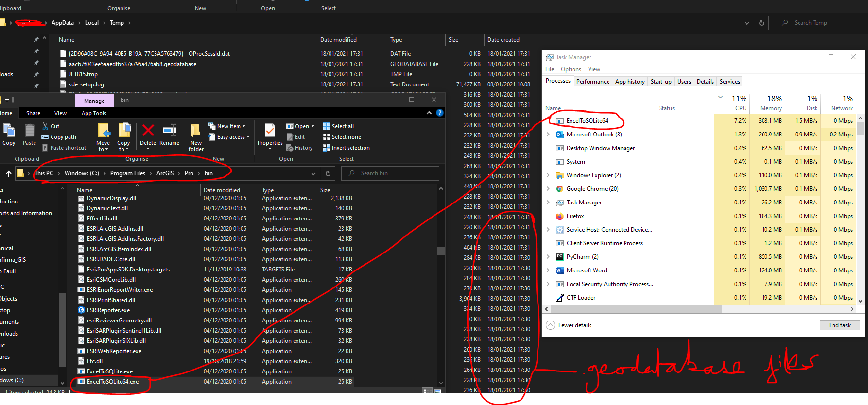This screenshot has width=868, height=405.
Task: Click the Search Temp input field
Action: (821, 23)
